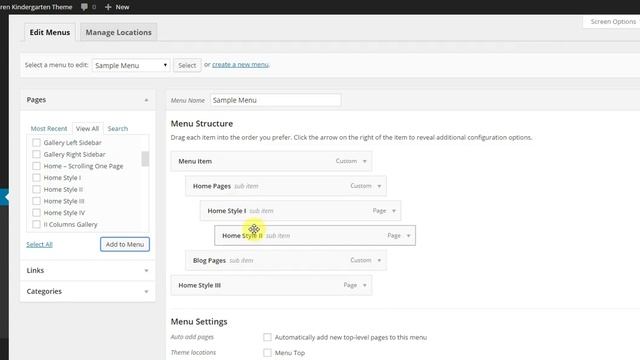This screenshot has width=640, height=360.
Task: Click the Select button
Action: [187, 65]
